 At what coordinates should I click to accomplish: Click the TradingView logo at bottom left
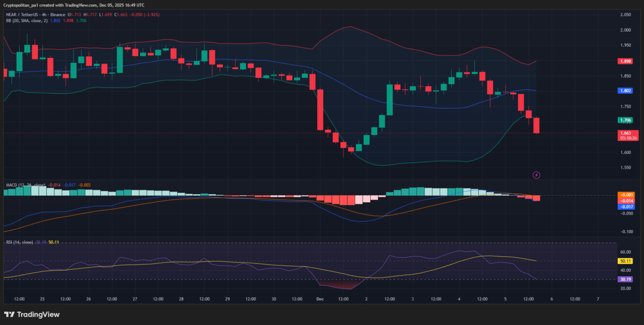tap(32, 314)
